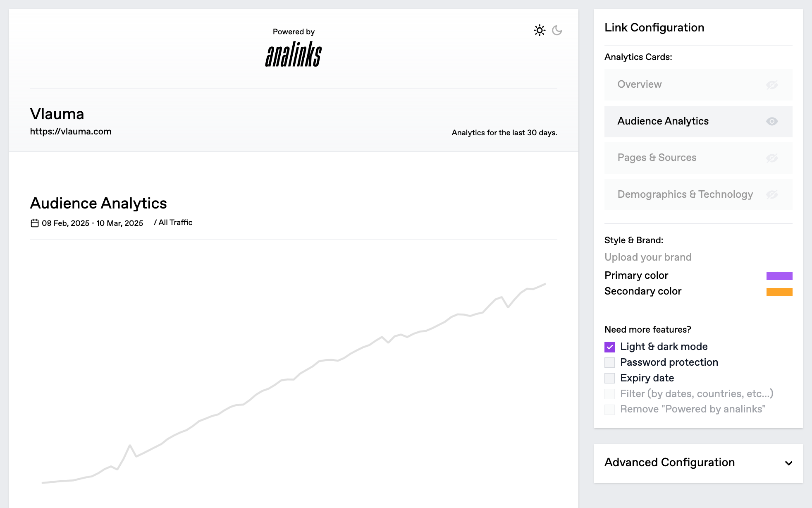Expand Advanced Configuration chevron
This screenshot has height=508, width=812.
[x=788, y=463]
